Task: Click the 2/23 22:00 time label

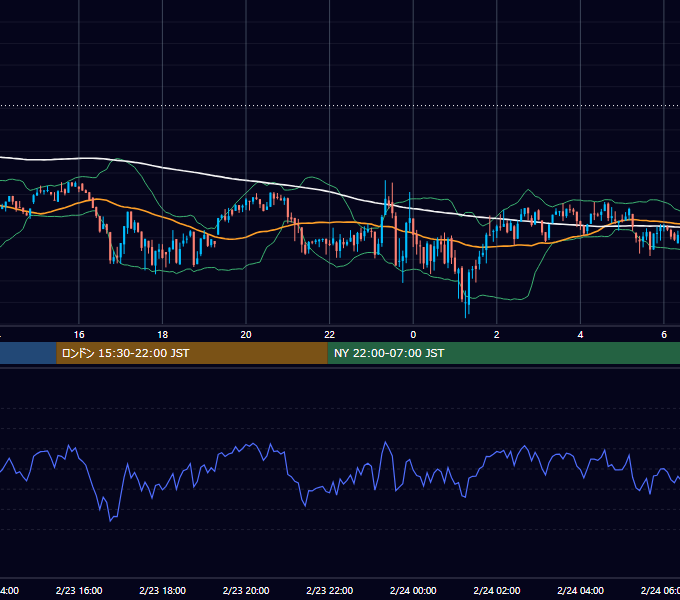Action: click(330, 590)
